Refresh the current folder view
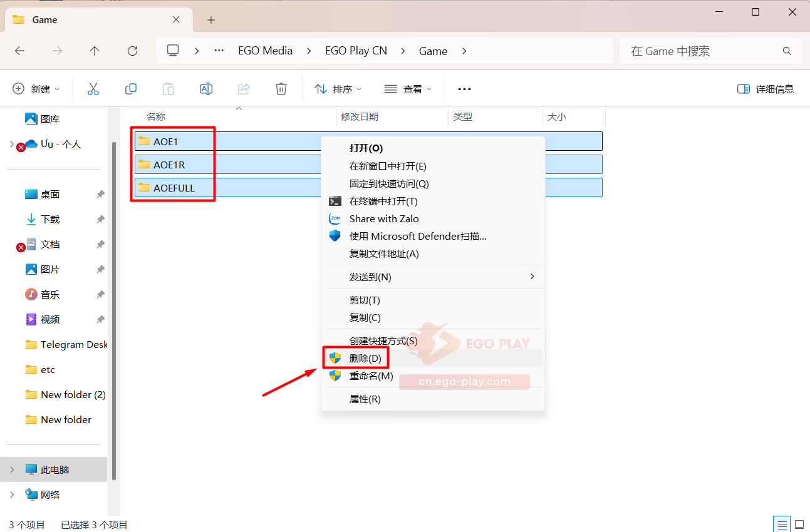 (x=132, y=51)
